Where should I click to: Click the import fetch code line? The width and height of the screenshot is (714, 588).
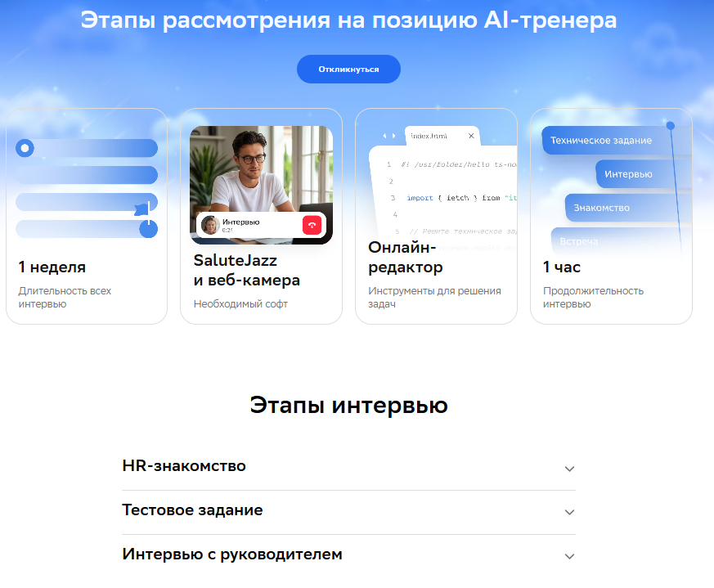pos(461,198)
